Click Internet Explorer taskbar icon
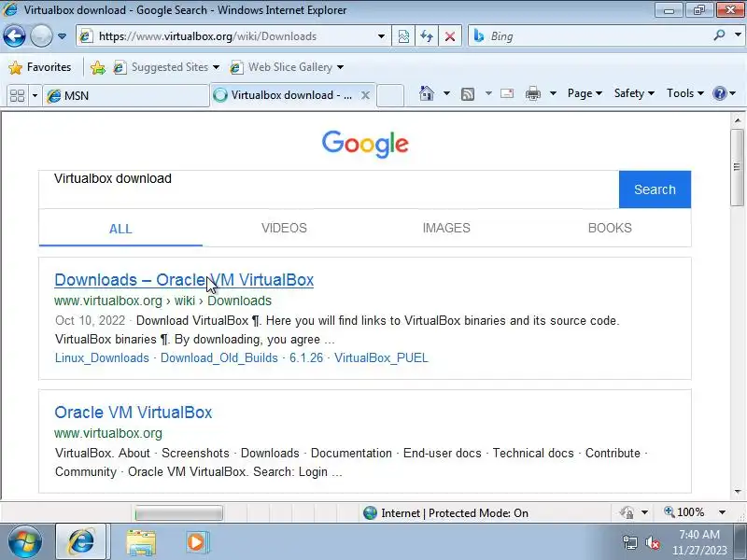This screenshot has height=560, width=747. 81,542
